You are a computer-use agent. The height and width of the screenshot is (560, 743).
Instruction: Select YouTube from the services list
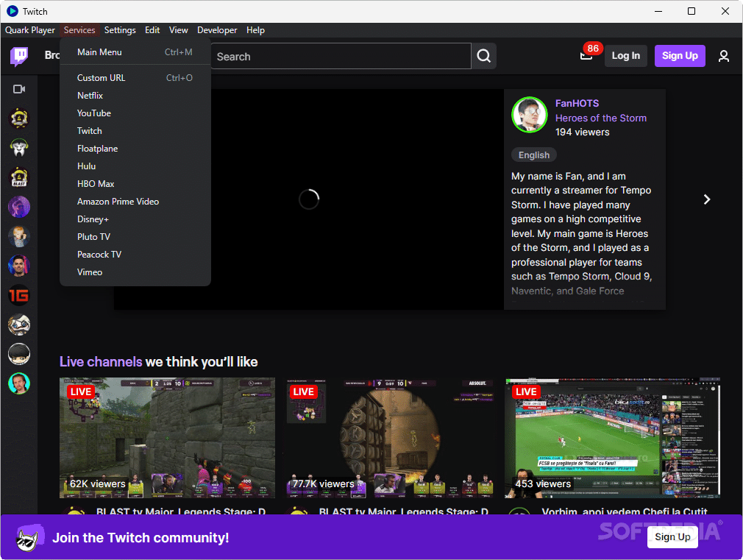tap(135, 113)
